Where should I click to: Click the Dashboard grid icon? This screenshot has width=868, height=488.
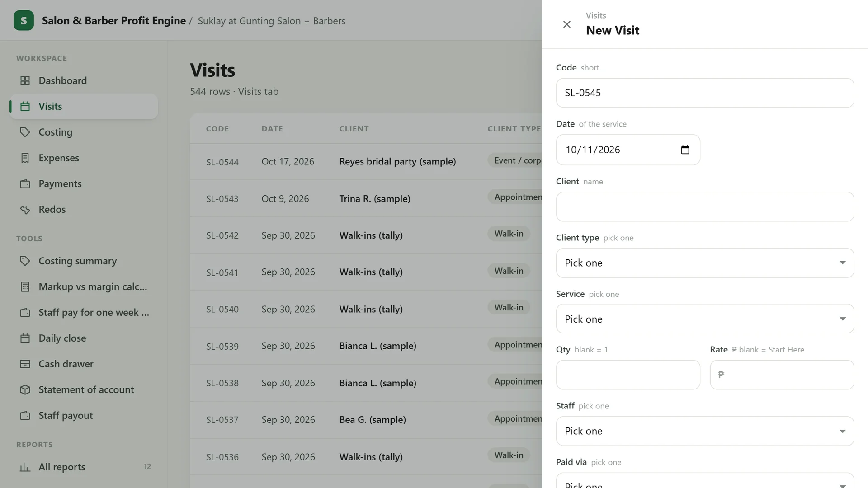coord(25,80)
